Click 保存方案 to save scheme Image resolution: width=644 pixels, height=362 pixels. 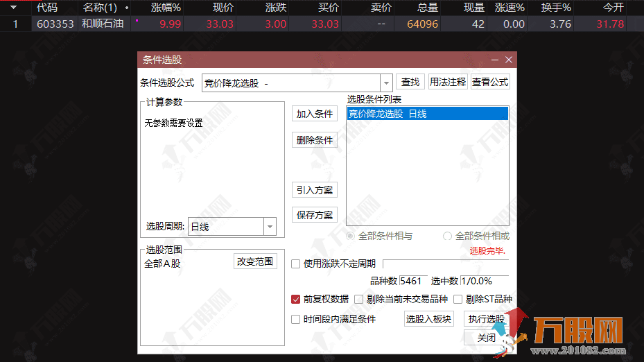315,215
